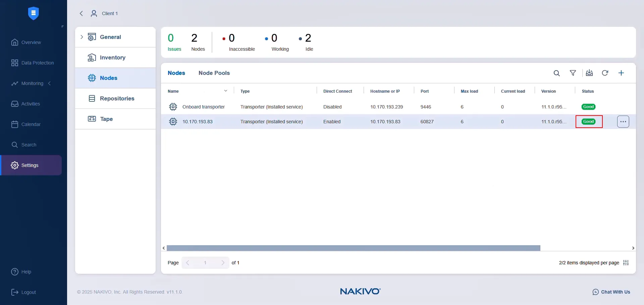Click Logout in sidebar
Screen dimensions: 644x305
[x=23, y=292]
